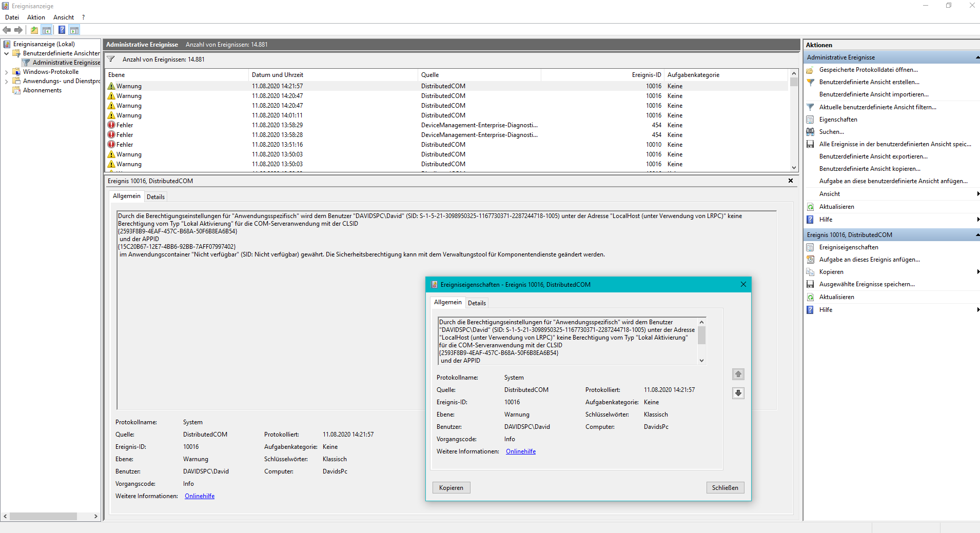This screenshot has width=980, height=533.
Task: Click the tree pane horizontal scrollbar right arrow
Action: click(95, 517)
